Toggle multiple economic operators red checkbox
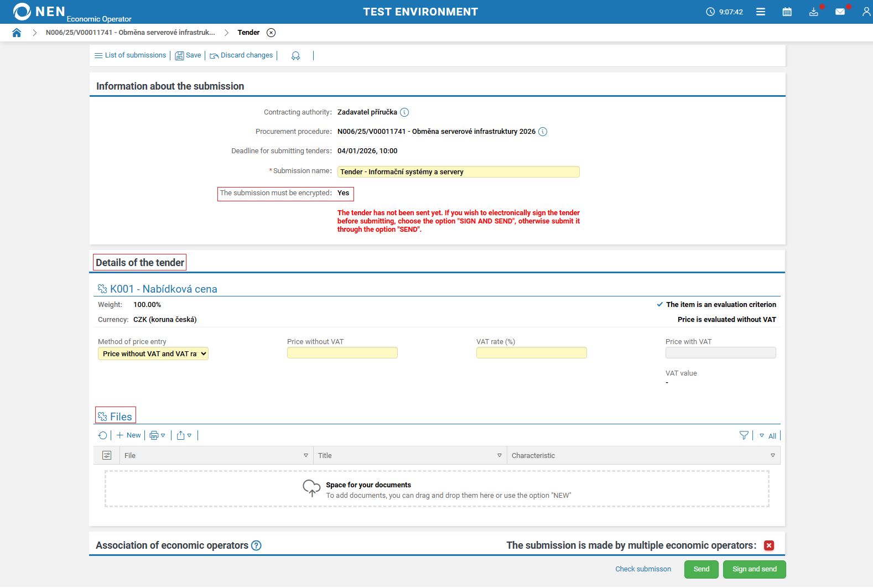The width and height of the screenshot is (873, 588). coord(768,545)
